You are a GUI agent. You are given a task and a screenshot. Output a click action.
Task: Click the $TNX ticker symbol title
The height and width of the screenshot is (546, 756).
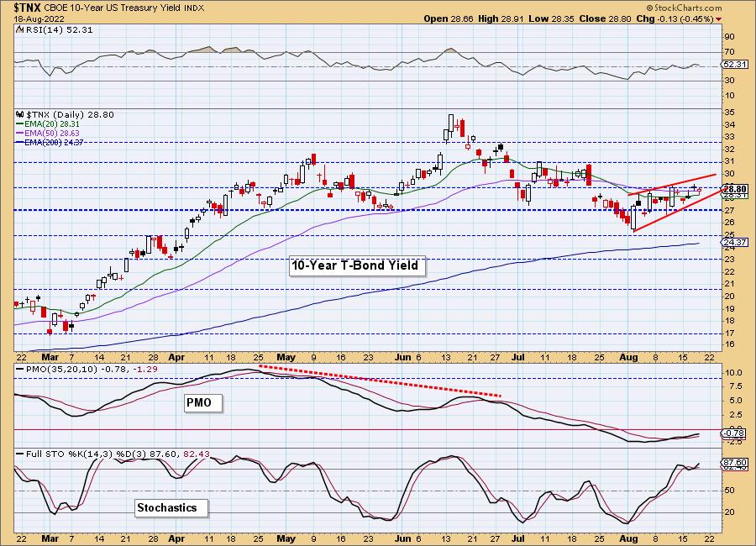[x=28, y=8]
